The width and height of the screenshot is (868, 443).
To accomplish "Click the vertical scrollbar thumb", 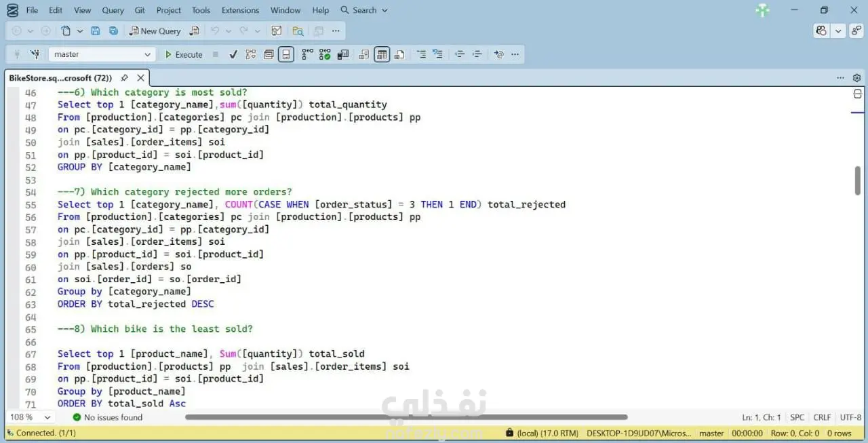I will [x=857, y=181].
